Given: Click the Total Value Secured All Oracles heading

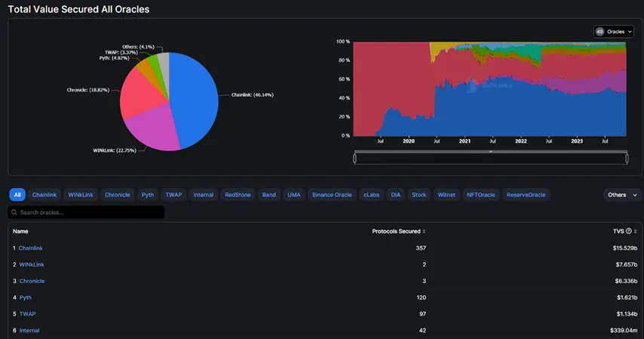Looking at the screenshot, I should (79, 10).
